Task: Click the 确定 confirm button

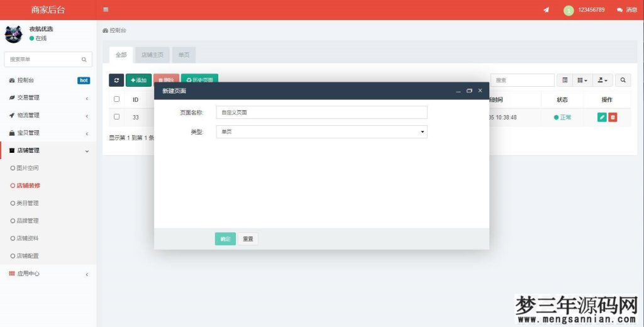Action: point(225,239)
